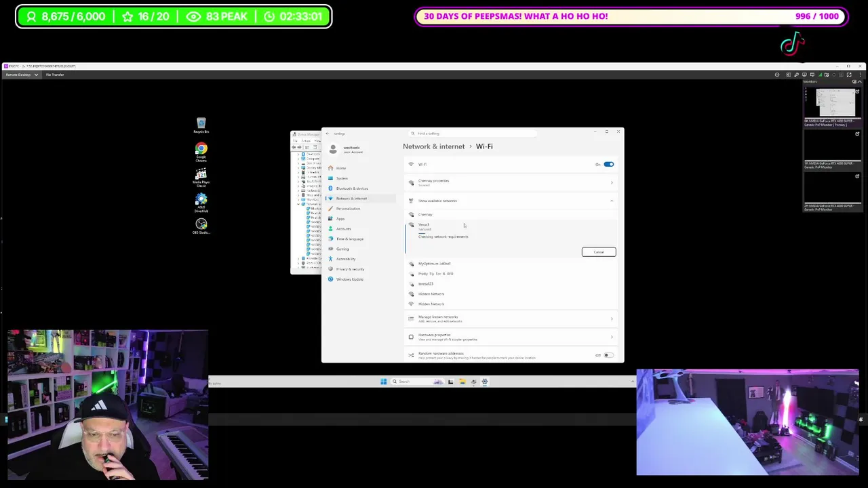Click the key icon in remote toolbar
Viewport: 868px width, 488px height.
pos(796,75)
